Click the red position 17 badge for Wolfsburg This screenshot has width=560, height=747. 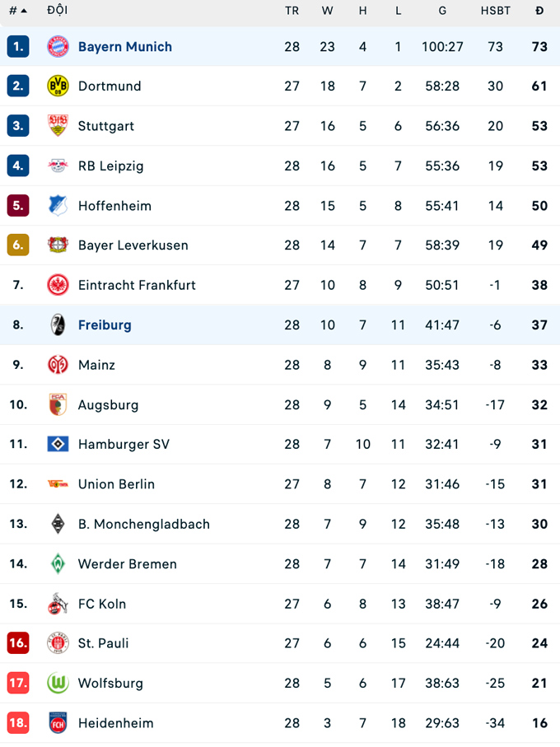coord(17,684)
